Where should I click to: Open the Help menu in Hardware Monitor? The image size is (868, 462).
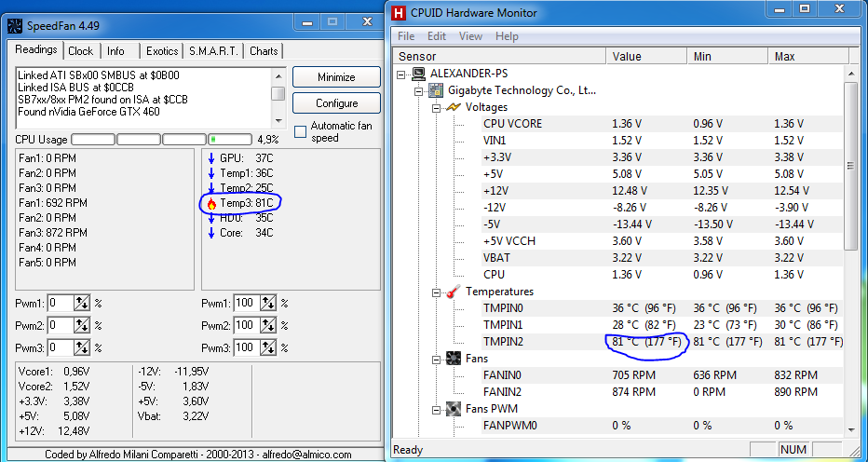(507, 36)
